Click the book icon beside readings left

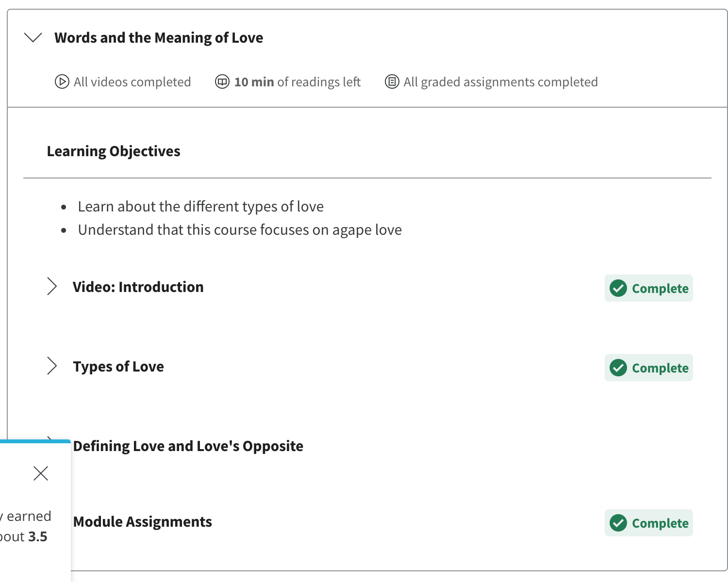(x=222, y=81)
